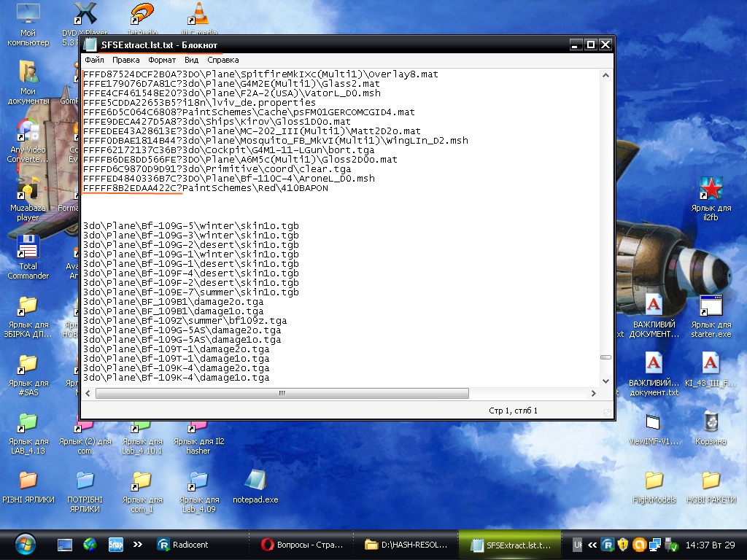Open Мои документы desktop icon
Viewport: 747px width, 560px height.
pyautogui.click(x=28, y=82)
